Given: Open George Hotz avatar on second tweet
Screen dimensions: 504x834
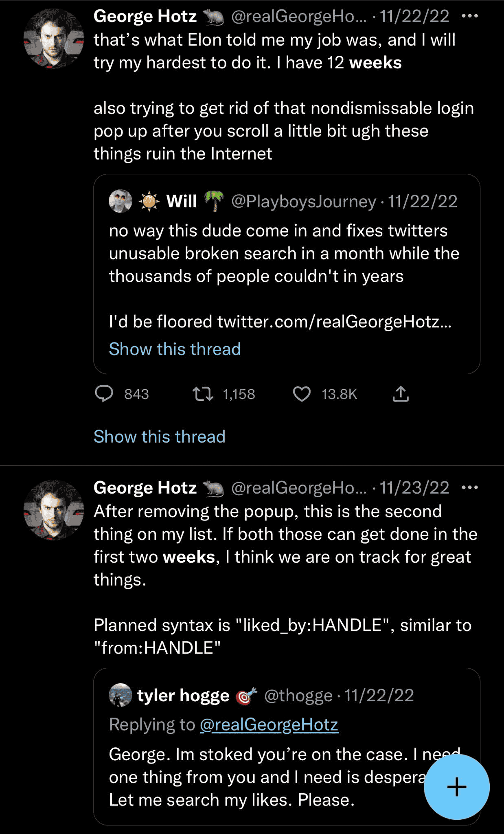Looking at the screenshot, I should (x=54, y=510).
